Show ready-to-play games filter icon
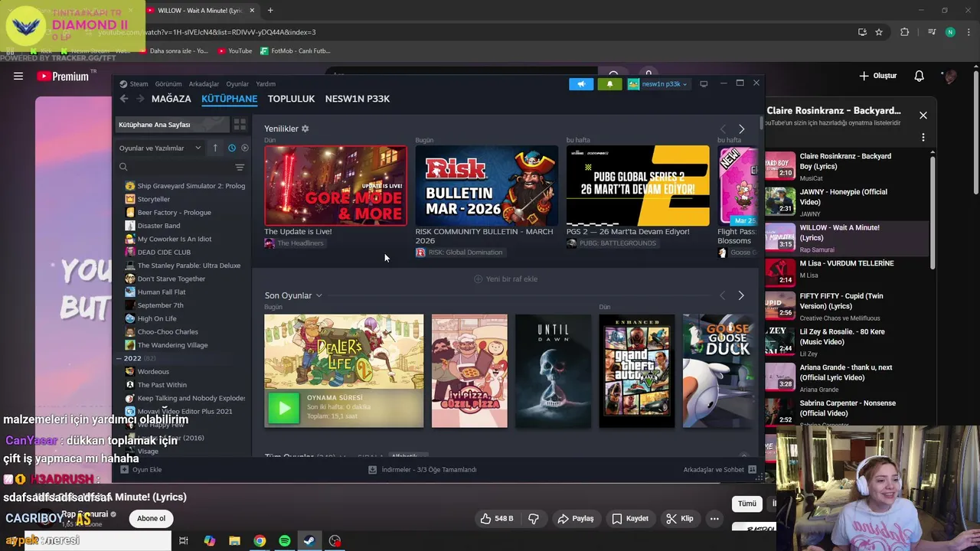Image resolution: width=980 pixels, height=551 pixels. coord(245,148)
